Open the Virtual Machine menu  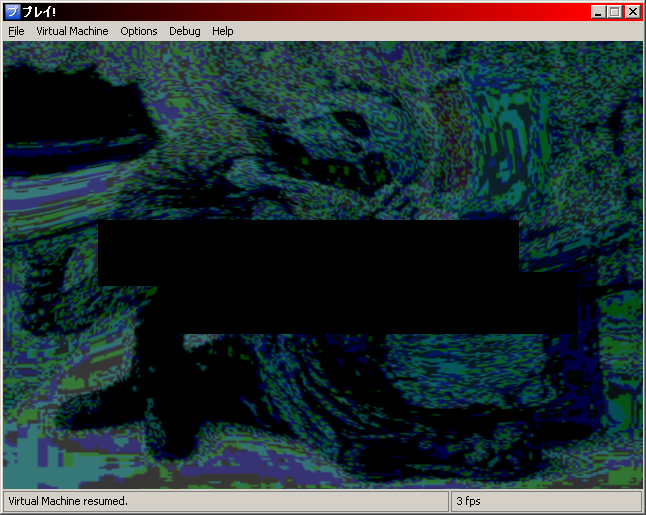point(72,31)
